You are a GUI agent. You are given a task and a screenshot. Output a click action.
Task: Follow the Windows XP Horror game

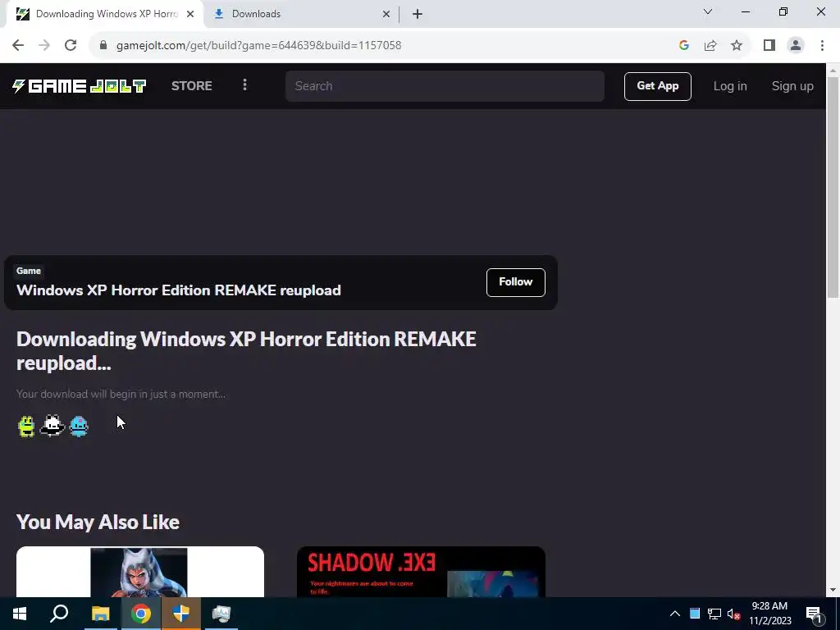tap(515, 282)
